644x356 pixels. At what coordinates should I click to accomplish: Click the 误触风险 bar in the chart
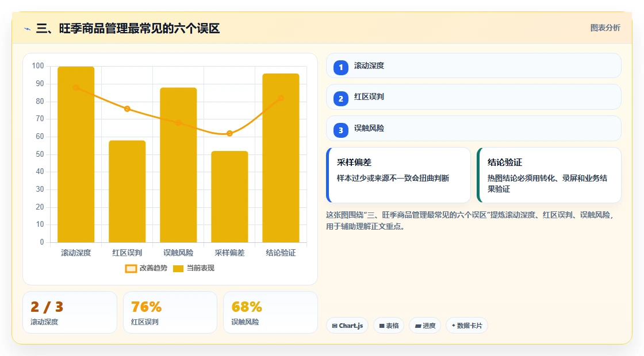(x=178, y=165)
